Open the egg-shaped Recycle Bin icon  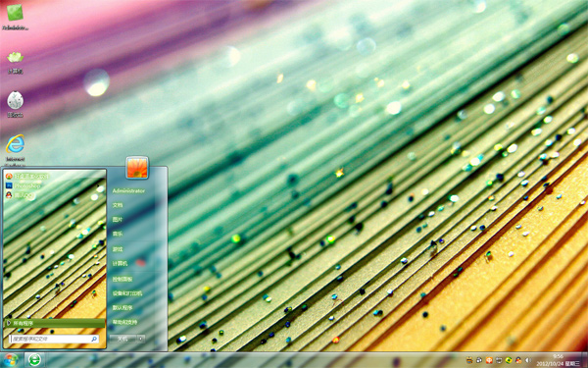click(15, 104)
